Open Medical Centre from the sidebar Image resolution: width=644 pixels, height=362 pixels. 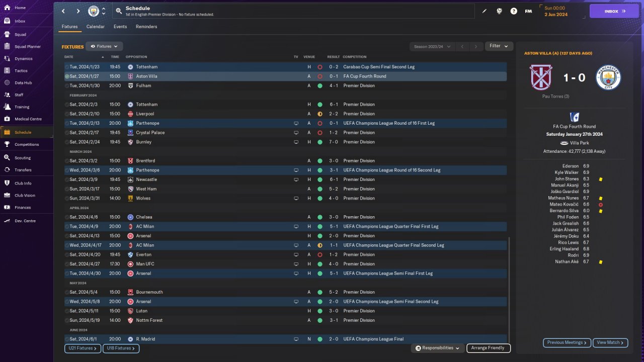[x=28, y=119]
